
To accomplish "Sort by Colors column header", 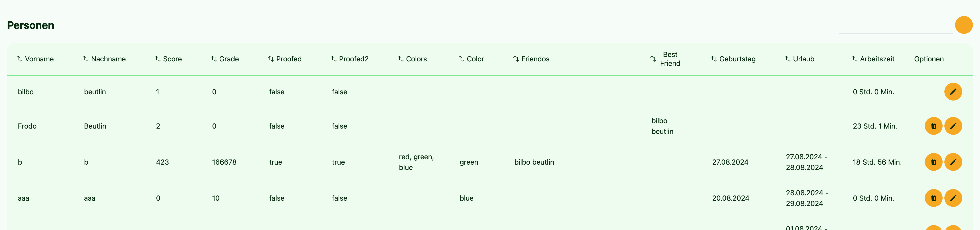I will click(x=412, y=59).
